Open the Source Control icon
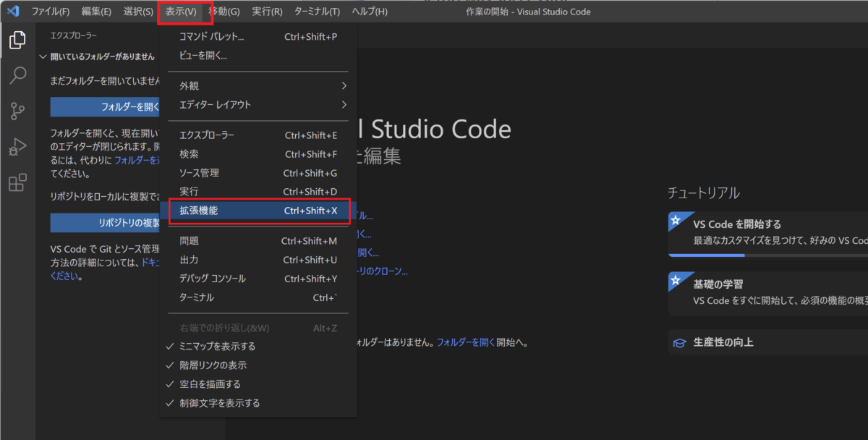This screenshot has height=440, width=868. [16, 110]
